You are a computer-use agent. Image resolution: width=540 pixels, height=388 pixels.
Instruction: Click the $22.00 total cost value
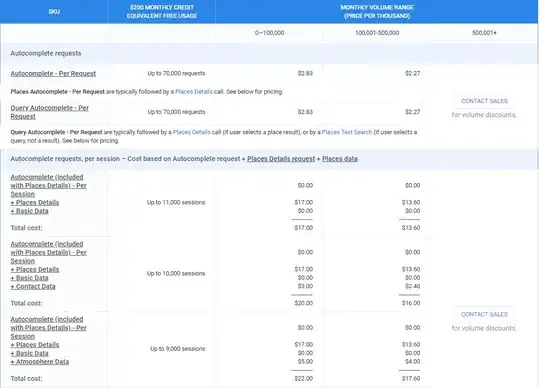[304, 379]
